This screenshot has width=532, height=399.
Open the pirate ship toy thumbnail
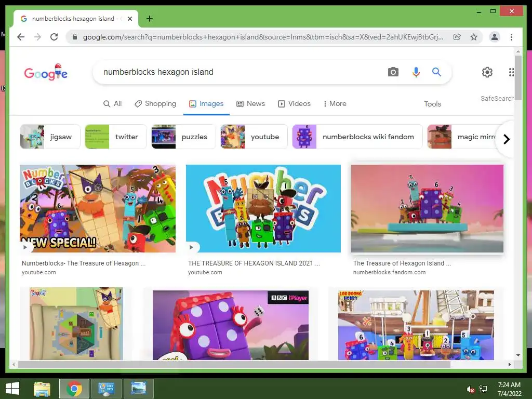click(x=416, y=325)
